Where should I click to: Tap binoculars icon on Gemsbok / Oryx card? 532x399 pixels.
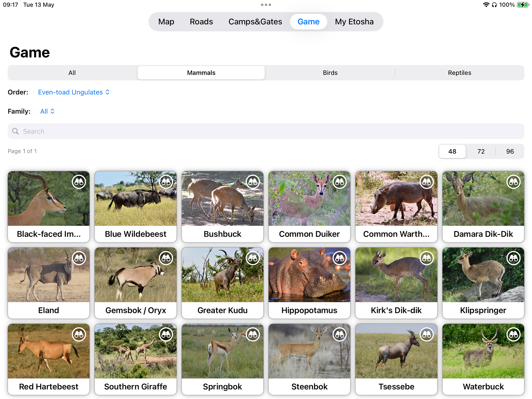[x=166, y=258]
